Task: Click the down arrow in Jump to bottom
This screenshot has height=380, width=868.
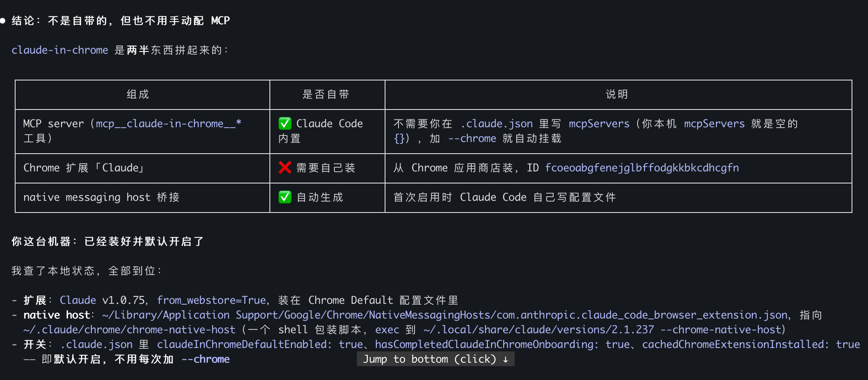Action: point(505,359)
